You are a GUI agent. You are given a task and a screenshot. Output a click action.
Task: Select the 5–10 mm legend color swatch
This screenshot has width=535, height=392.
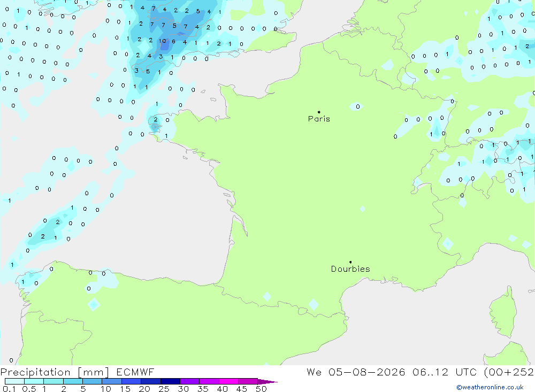click(x=93, y=381)
